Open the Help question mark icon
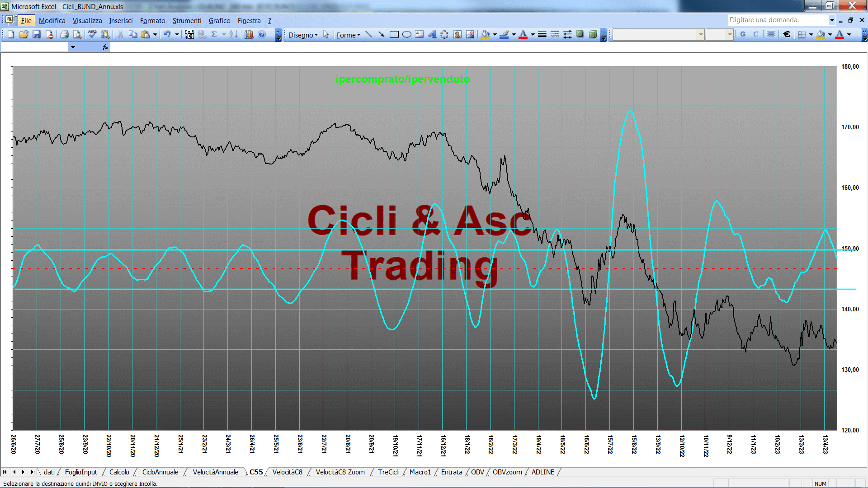The height and width of the screenshot is (488, 868). (x=262, y=34)
